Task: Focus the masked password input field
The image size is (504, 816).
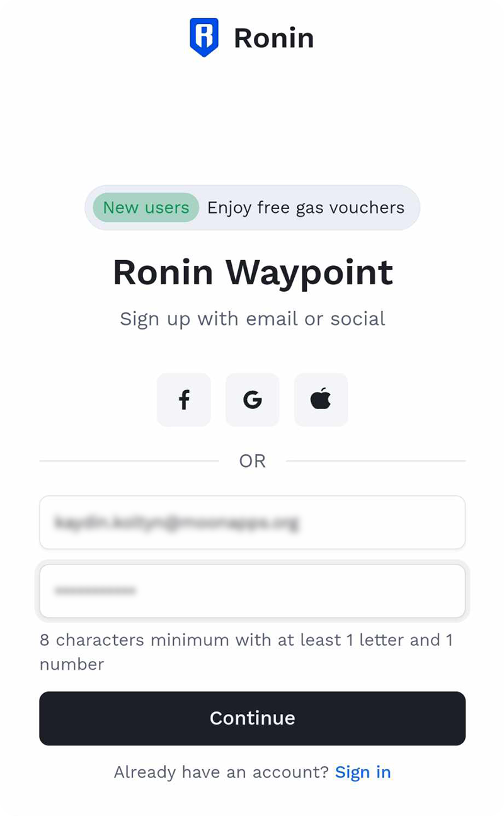Action: click(x=253, y=591)
